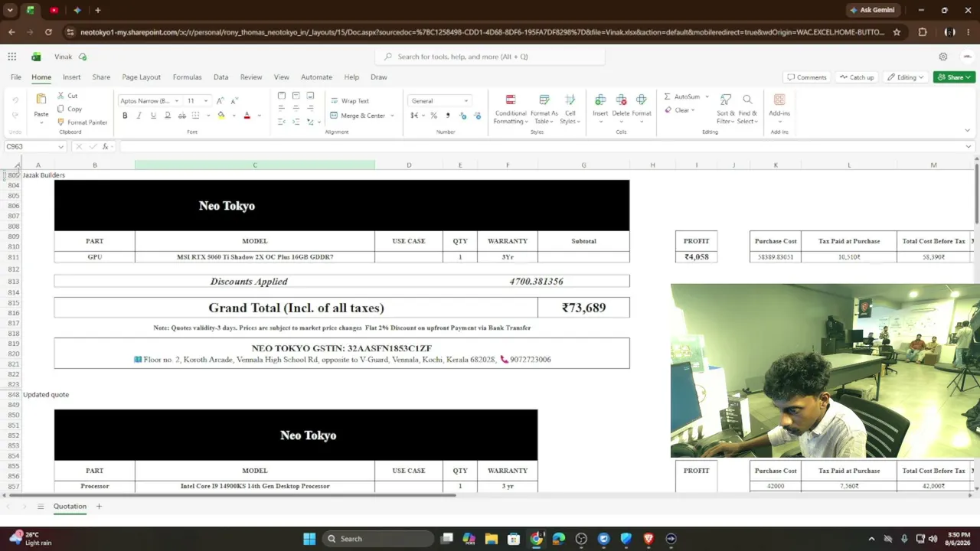Apply percent style number format
Viewport: 980px width, 551px height.
[433, 116]
